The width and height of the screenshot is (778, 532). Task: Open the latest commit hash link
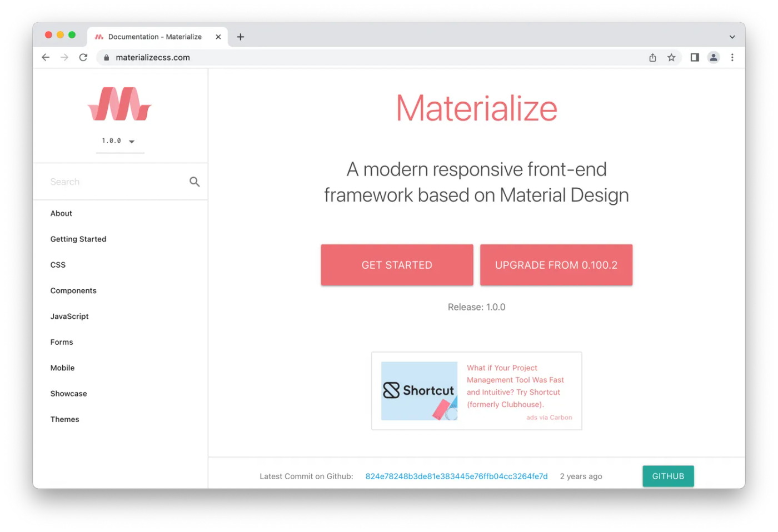(456, 476)
